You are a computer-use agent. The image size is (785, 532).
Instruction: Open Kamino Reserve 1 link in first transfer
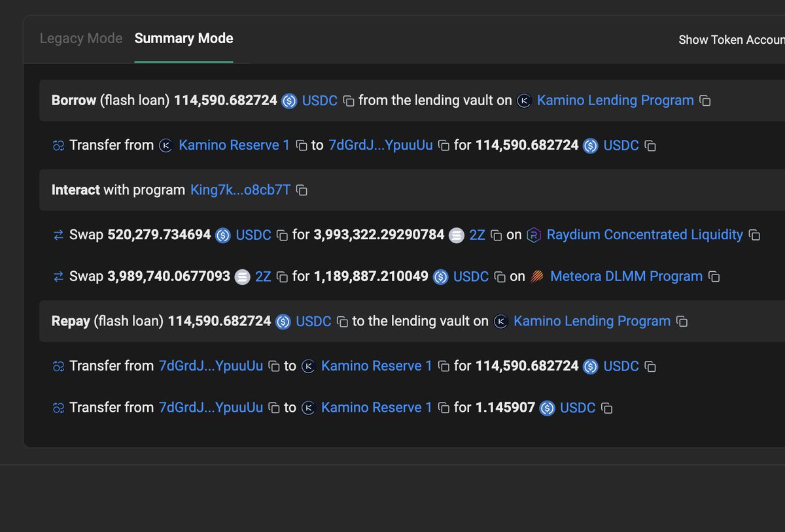point(234,145)
